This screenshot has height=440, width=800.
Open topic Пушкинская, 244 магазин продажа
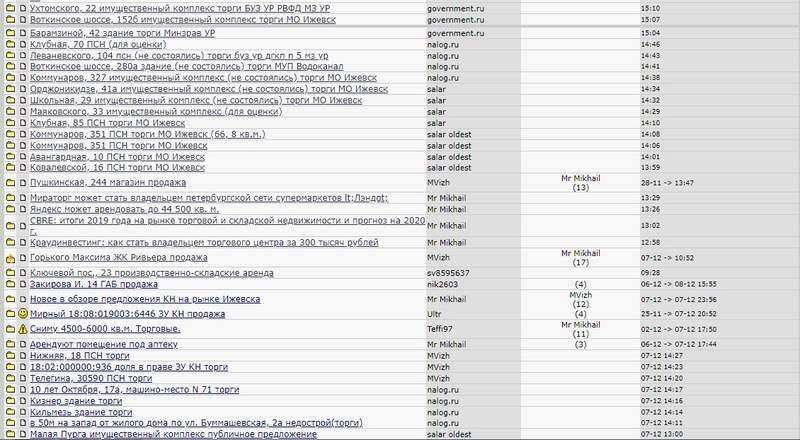click(108, 182)
